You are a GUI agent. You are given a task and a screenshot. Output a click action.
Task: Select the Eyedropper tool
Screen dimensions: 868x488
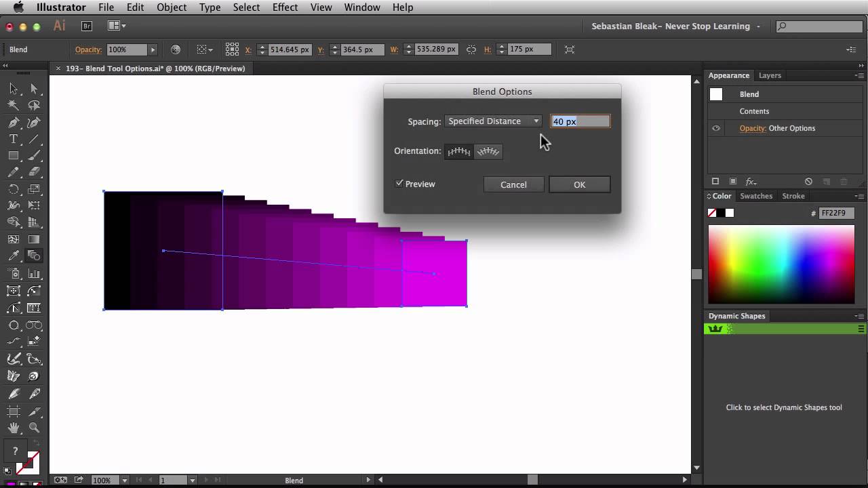point(14,256)
